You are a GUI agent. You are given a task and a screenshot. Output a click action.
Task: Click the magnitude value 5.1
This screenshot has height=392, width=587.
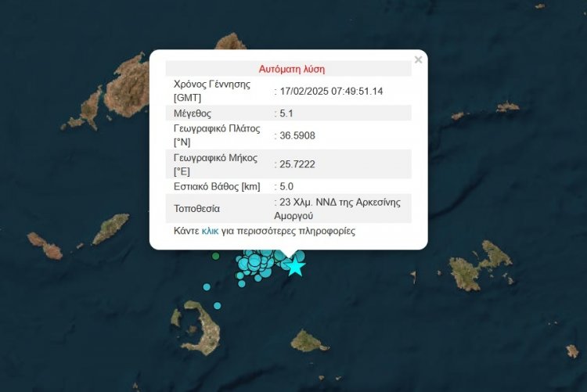287,113
